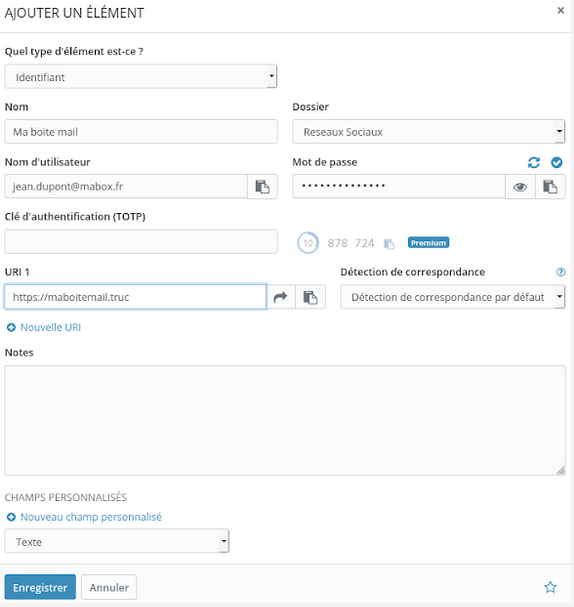Viewport: 574px width, 607px height.
Task: Add a Nouvelle URI entry
Action: (44, 328)
